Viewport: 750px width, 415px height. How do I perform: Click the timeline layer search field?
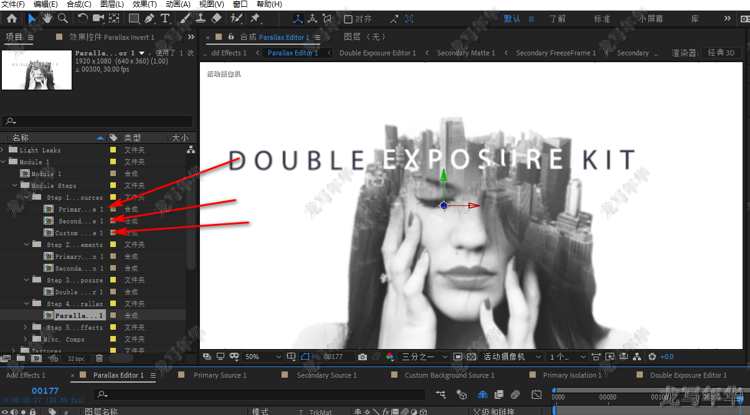[261, 394]
